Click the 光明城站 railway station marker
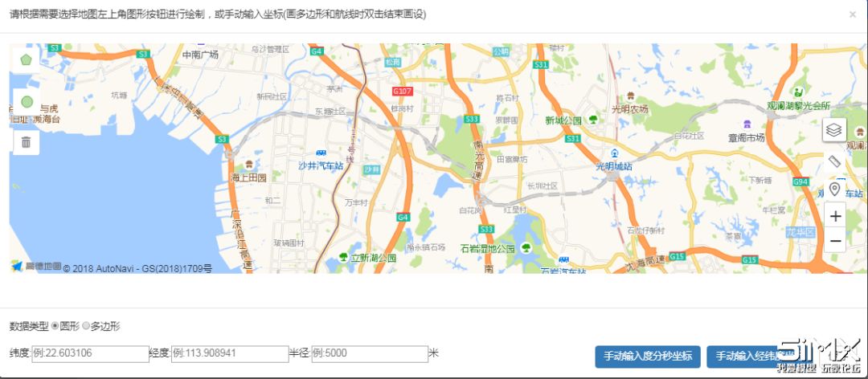The height and width of the screenshot is (379, 868). [x=614, y=153]
